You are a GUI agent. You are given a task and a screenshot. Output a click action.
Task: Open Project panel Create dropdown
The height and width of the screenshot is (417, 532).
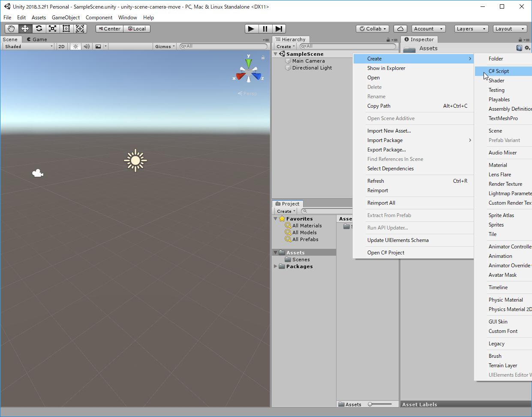286,211
